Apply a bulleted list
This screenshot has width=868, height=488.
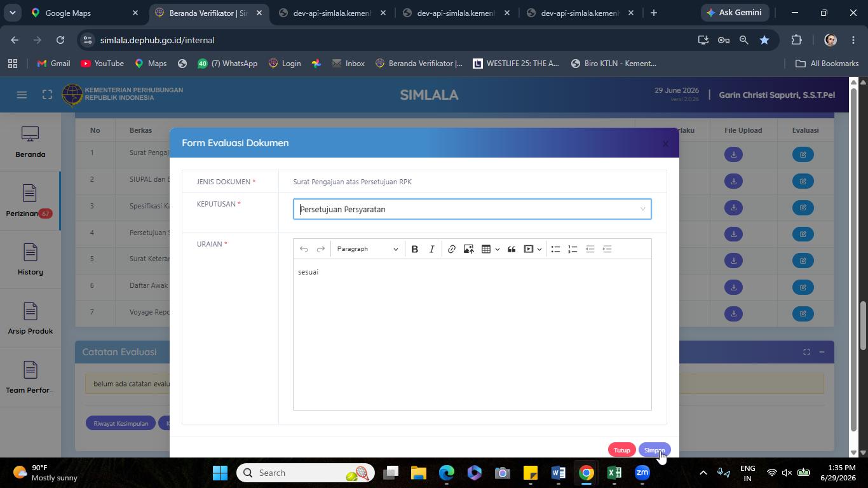pos(555,249)
